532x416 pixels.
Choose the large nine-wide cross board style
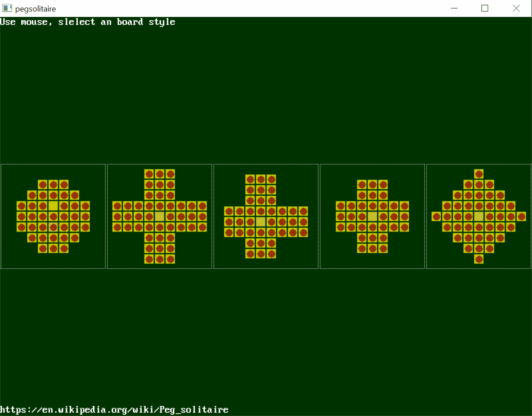click(160, 216)
